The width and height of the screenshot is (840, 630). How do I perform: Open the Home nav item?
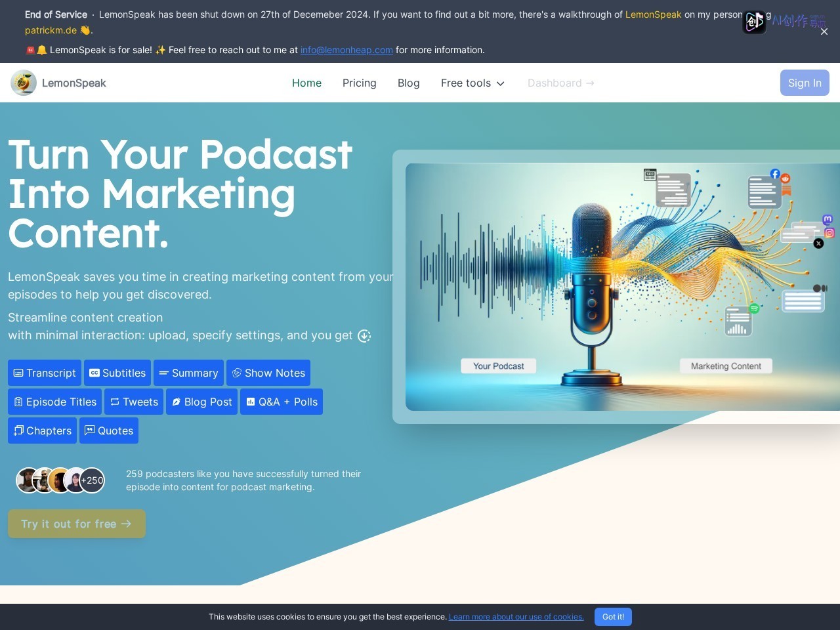pyautogui.click(x=306, y=83)
